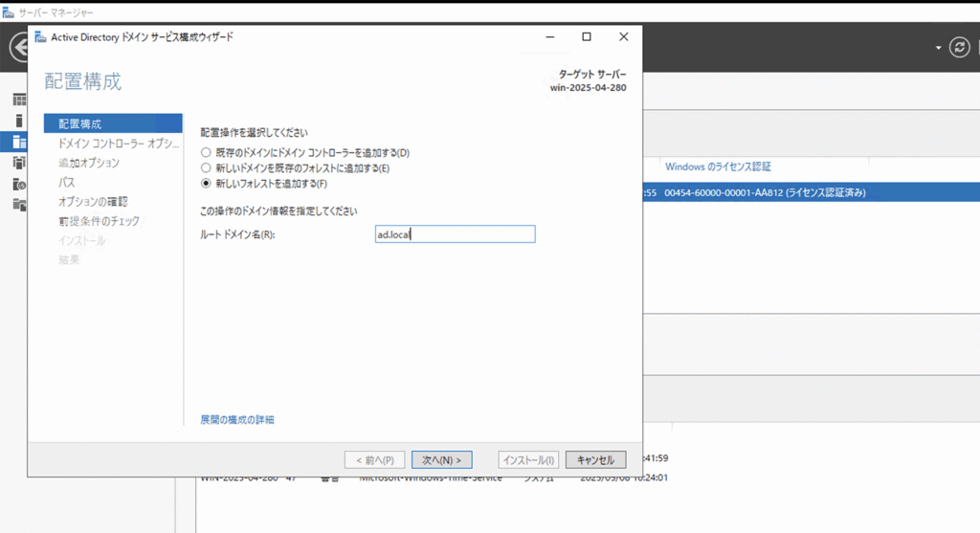
Task: Click the インストール(I) install button
Action: point(528,460)
